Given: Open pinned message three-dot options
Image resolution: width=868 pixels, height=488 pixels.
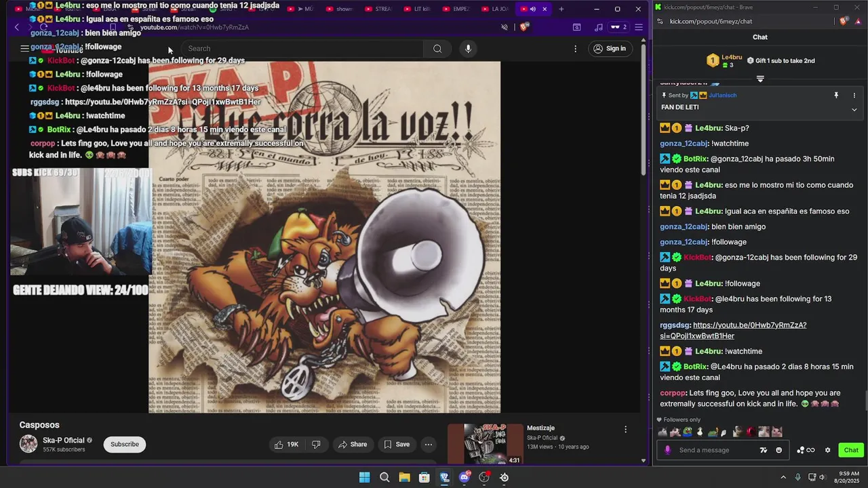Looking at the screenshot, I should (854, 96).
